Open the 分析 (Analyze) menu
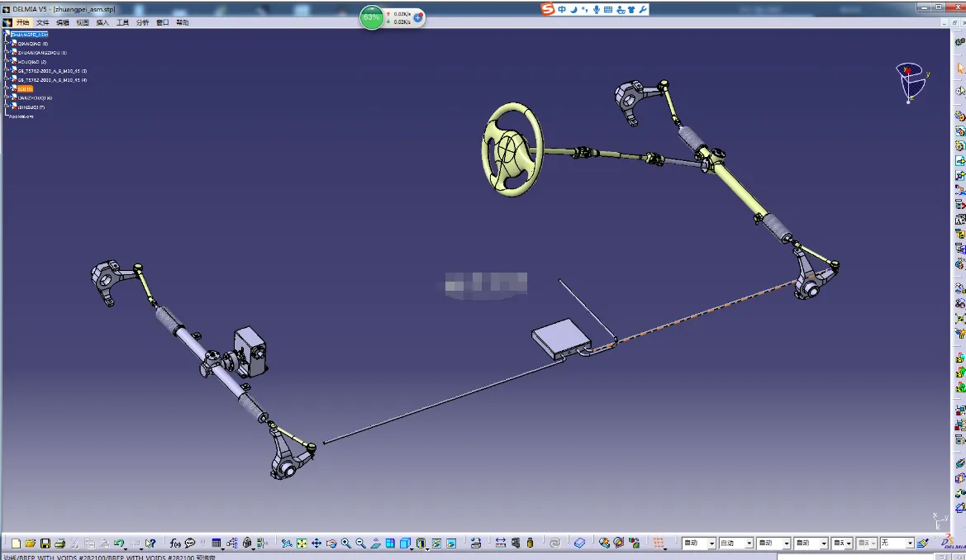966x560 pixels. tap(142, 23)
